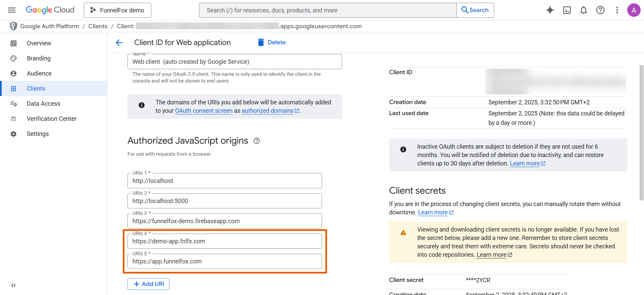Click the Google Cloud logo
This screenshot has width=644, height=295.
[x=50, y=10]
